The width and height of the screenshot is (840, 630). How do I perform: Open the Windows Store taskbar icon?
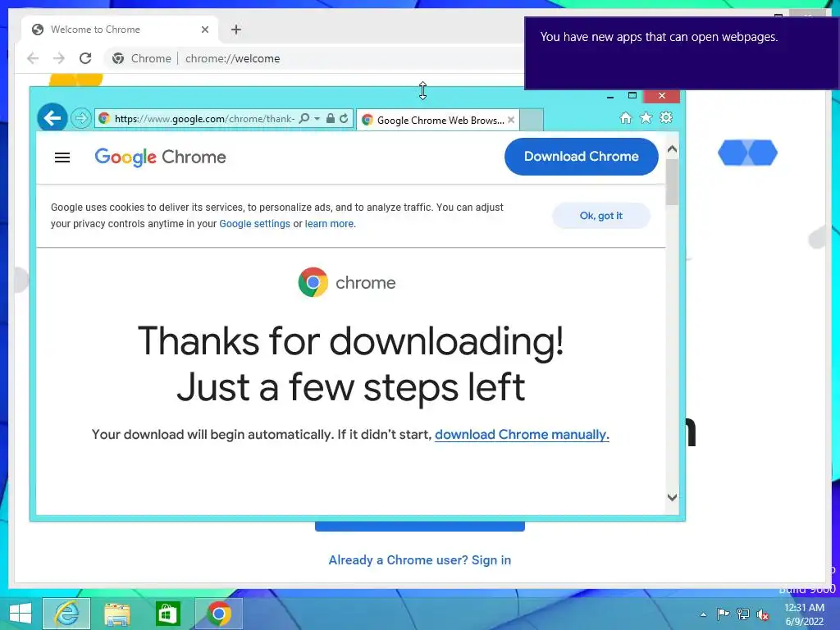[167, 614]
